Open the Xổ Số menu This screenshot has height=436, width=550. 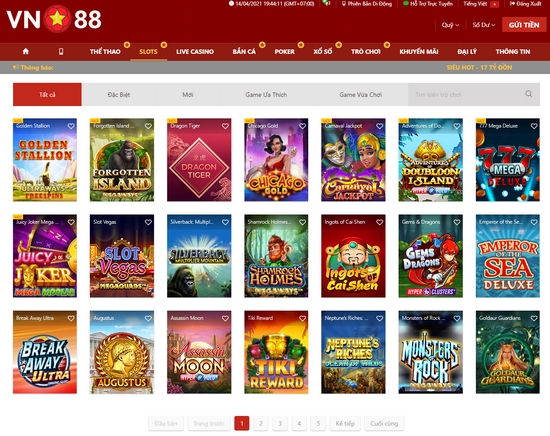(x=323, y=52)
